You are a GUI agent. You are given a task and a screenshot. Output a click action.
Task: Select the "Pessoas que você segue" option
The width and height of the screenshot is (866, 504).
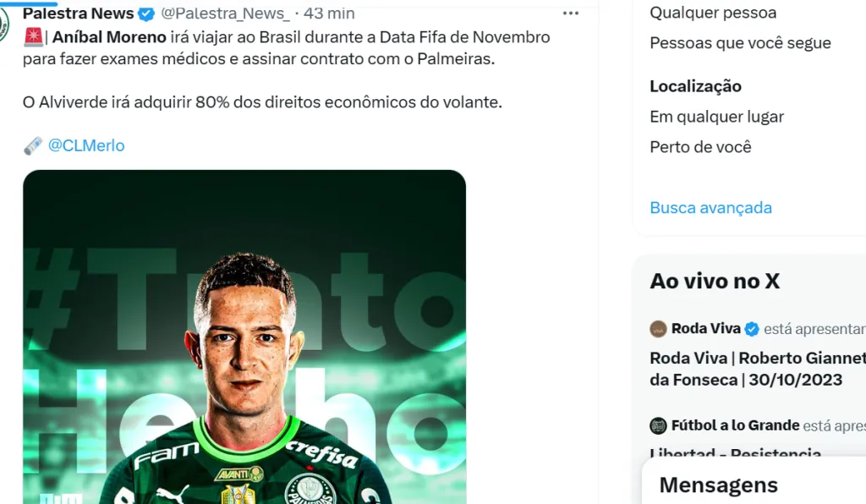coord(740,43)
